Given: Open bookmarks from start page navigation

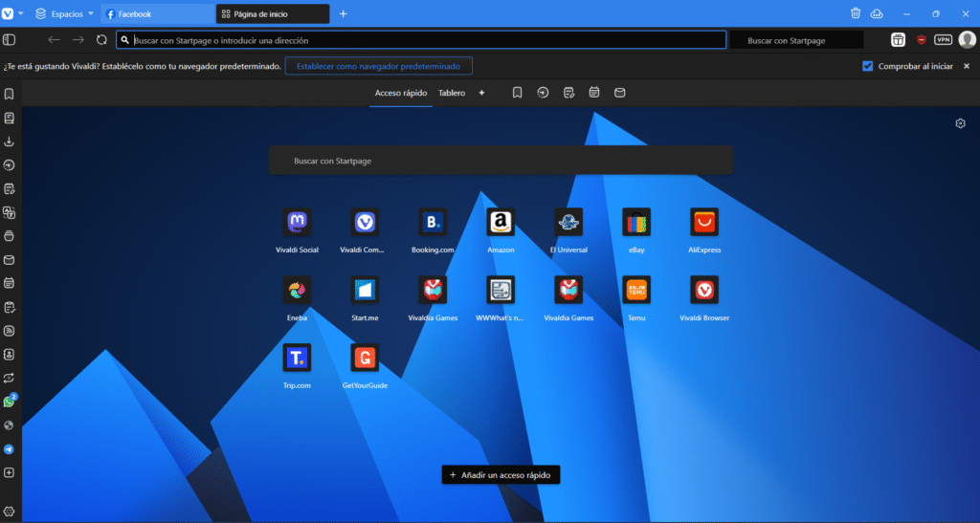Looking at the screenshot, I should click(518, 93).
